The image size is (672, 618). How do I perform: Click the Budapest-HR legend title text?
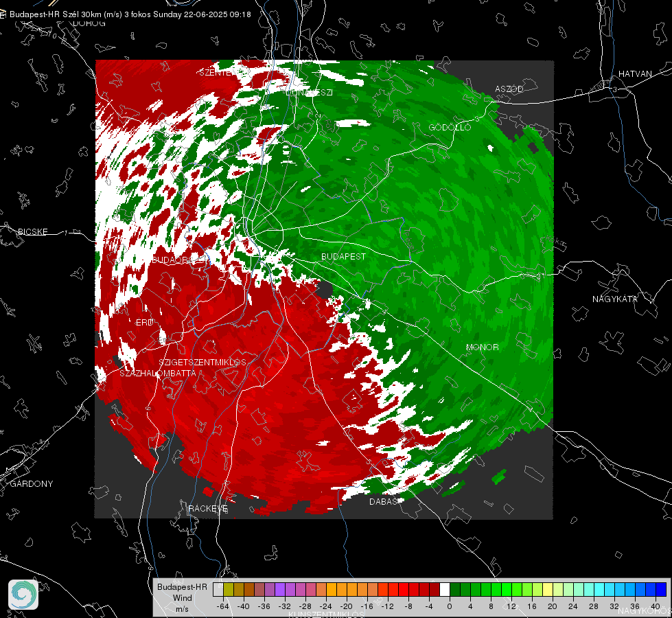(182, 586)
